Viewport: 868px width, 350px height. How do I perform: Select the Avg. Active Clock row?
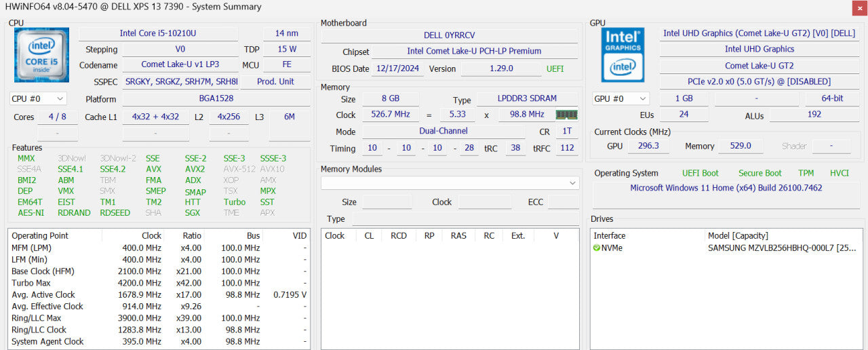coord(159,295)
